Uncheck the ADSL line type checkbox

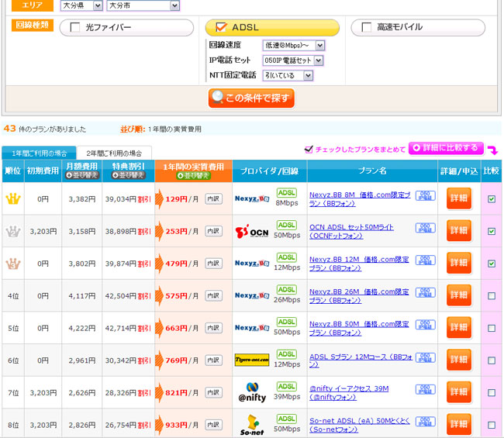221,27
